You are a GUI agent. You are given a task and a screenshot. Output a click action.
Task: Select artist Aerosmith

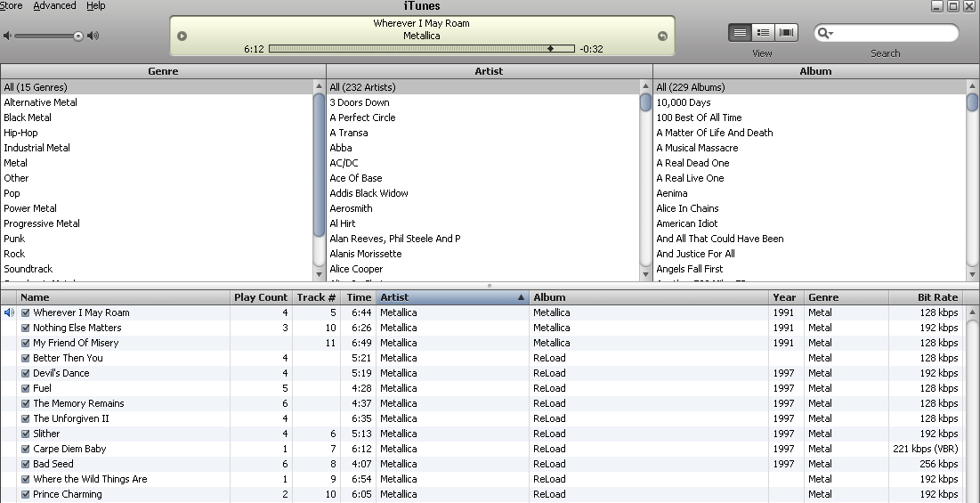point(483,208)
